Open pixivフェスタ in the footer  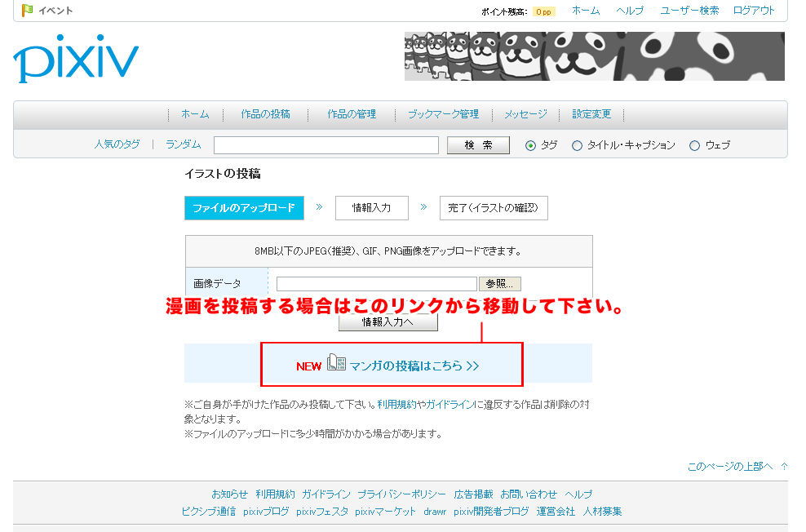(321, 512)
